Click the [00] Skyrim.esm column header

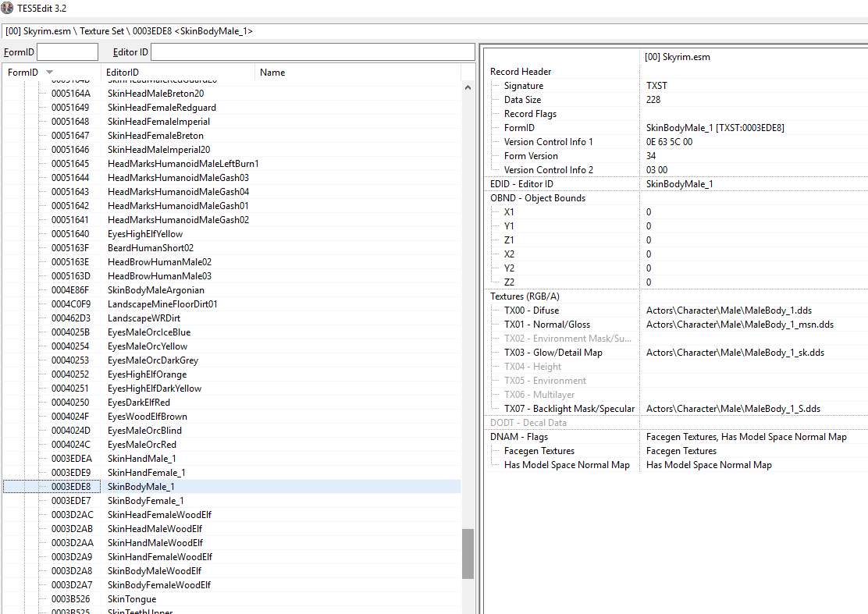tap(754, 57)
